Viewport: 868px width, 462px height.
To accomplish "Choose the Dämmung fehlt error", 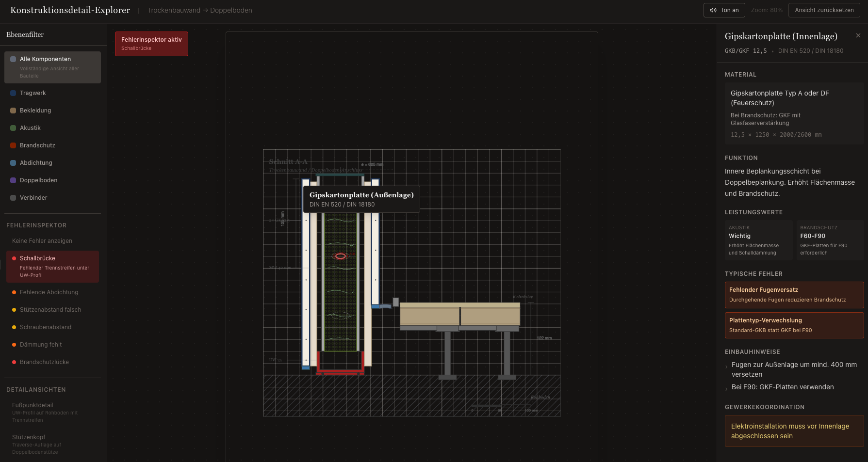I will click(x=41, y=345).
